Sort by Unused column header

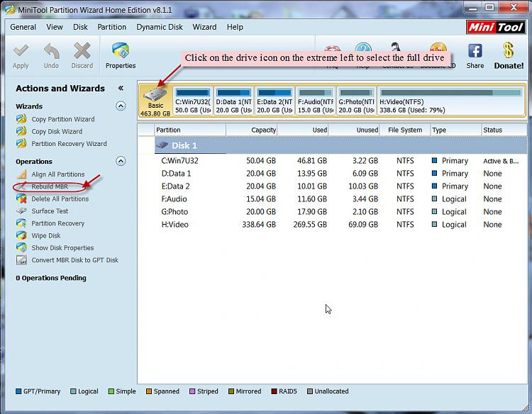[354, 130]
